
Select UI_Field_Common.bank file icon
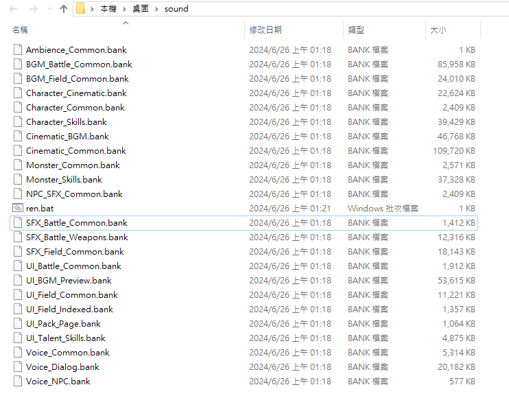coord(18,294)
